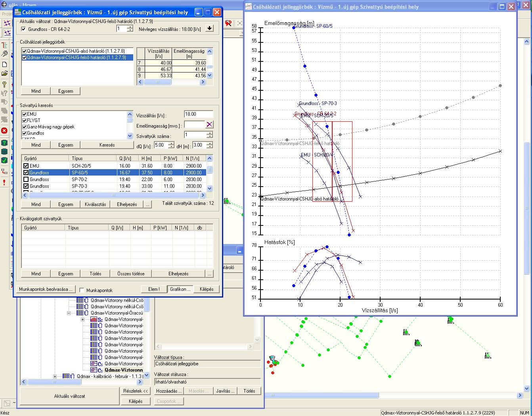Click Javítás ... button in background dialog
The width and height of the screenshot is (532, 416).
(x=226, y=391)
